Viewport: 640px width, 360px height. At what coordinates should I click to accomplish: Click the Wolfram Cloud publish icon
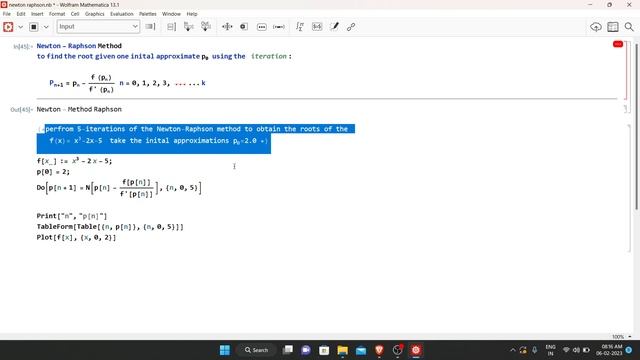(596, 27)
